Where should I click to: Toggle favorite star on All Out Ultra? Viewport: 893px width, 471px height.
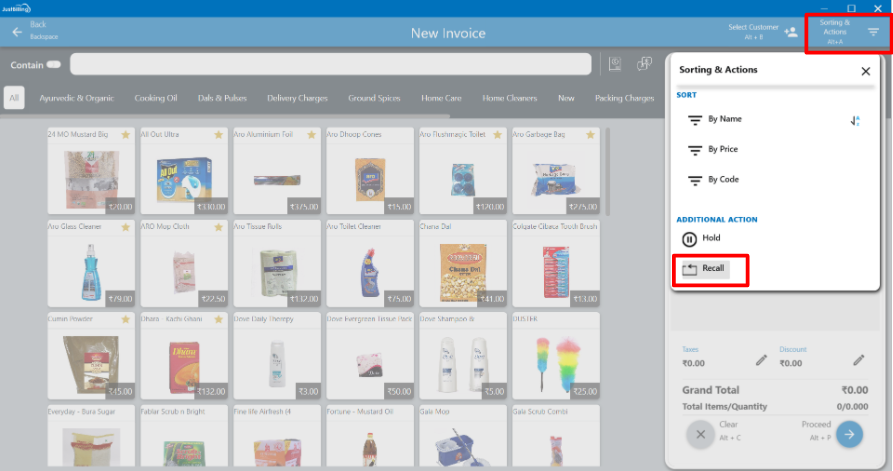point(218,134)
